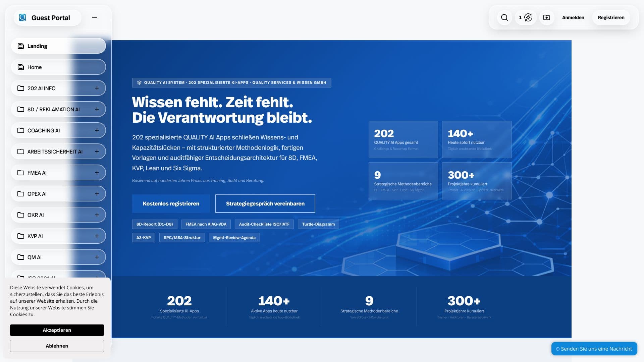Expand the COACHING AI plus button

tap(97, 130)
